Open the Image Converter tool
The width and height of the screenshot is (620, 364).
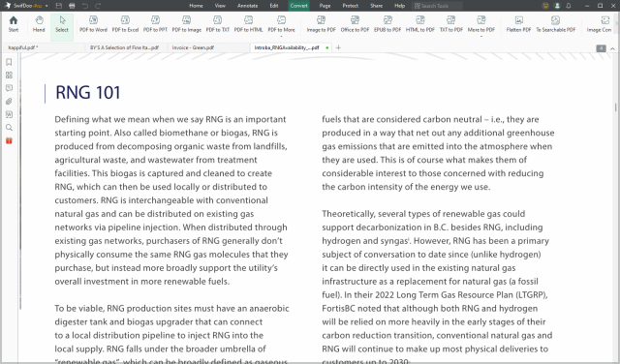(601, 24)
